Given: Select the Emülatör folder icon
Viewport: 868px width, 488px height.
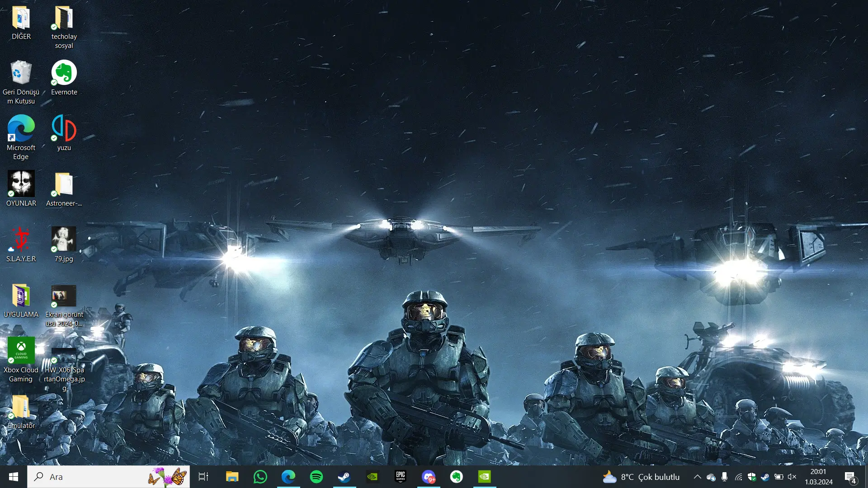Looking at the screenshot, I should (21, 412).
